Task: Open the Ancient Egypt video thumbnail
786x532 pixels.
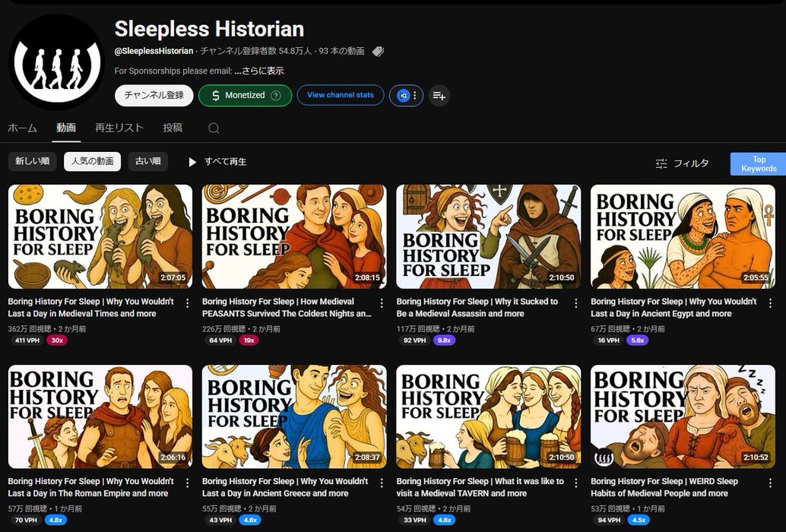Action: [x=683, y=236]
